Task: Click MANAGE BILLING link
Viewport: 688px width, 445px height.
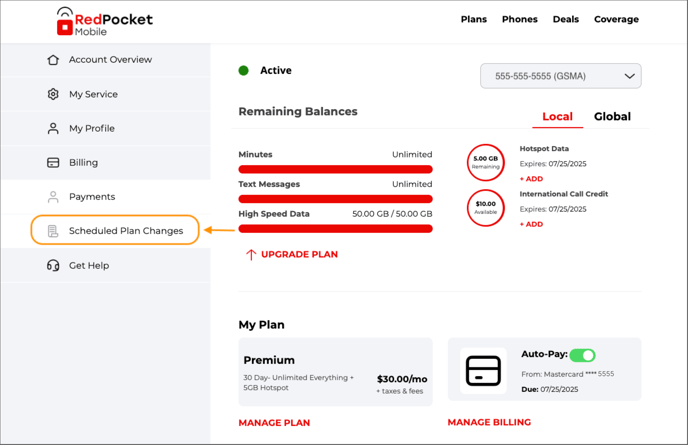Action: (x=489, y=422)
